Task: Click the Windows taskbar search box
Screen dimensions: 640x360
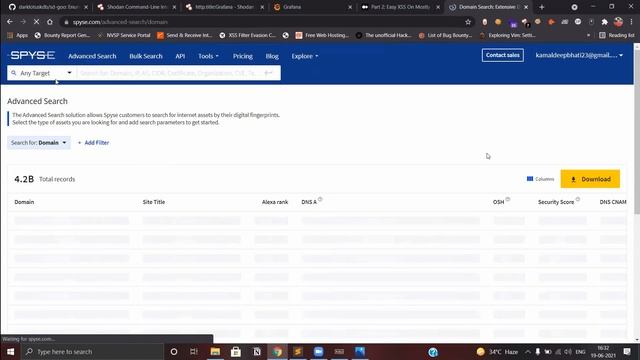Action: pos(92,352)
